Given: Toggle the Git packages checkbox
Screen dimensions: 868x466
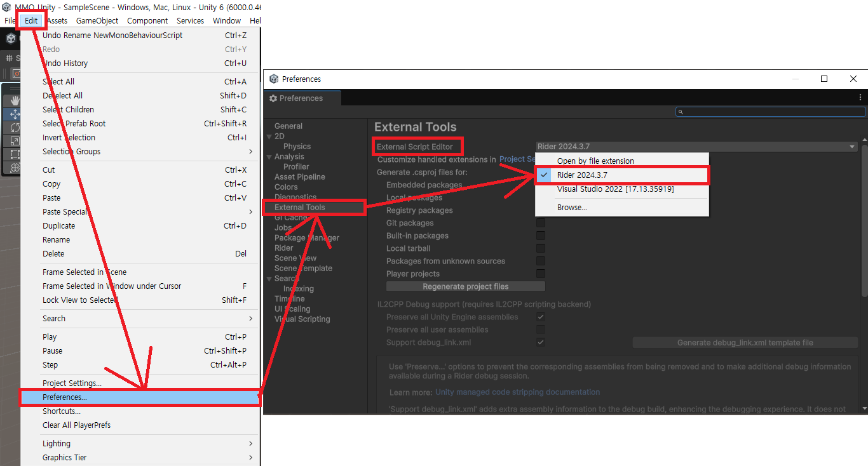Looking at the screenshot, I should click(x=541, y=223).
